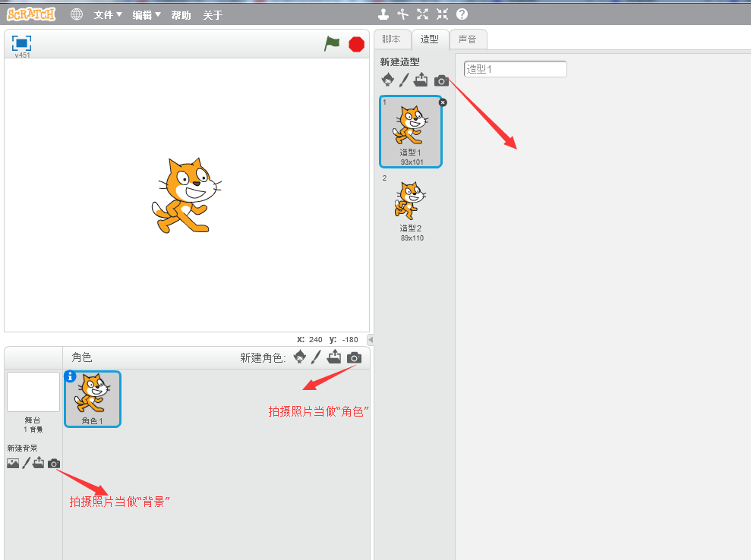This screenshot has height=560, width=751.
Task: Open sprite info for 角色1
Action: 70,376
